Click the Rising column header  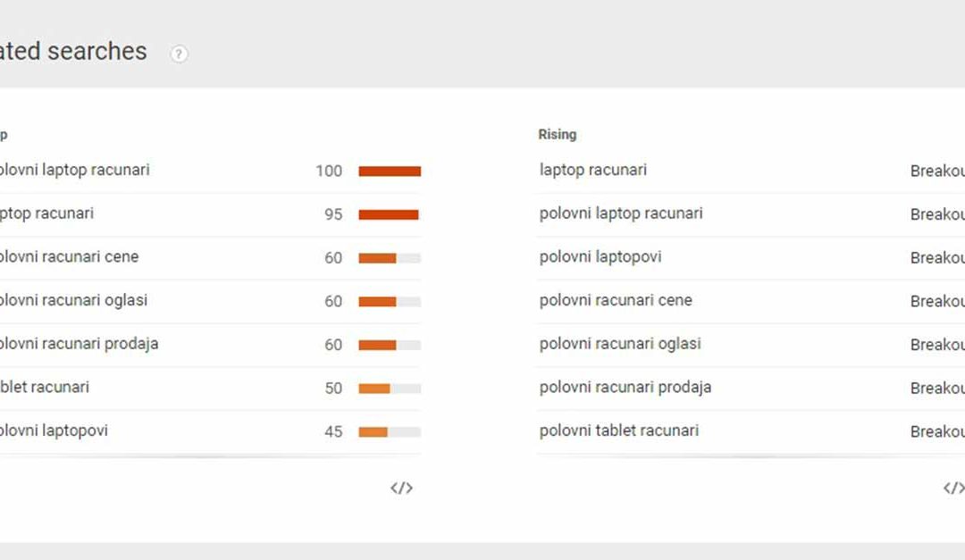(x=557, y=135)
